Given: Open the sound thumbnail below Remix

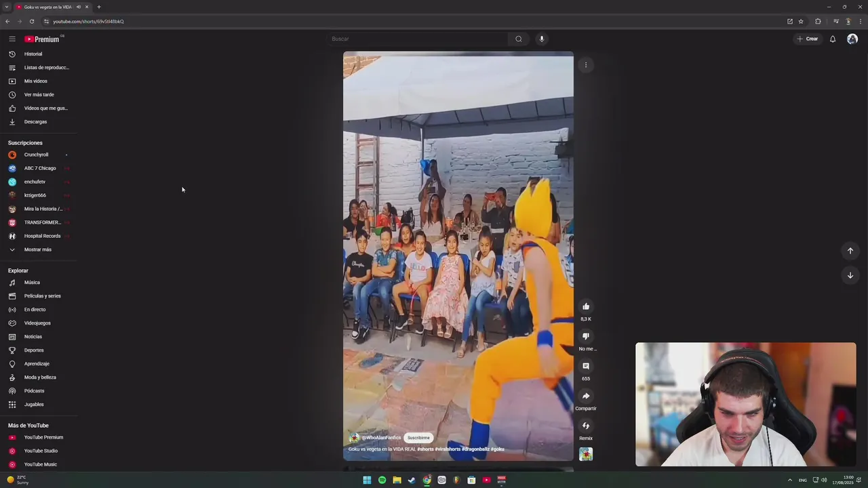Looking at the screenshot, I should 586,454.
